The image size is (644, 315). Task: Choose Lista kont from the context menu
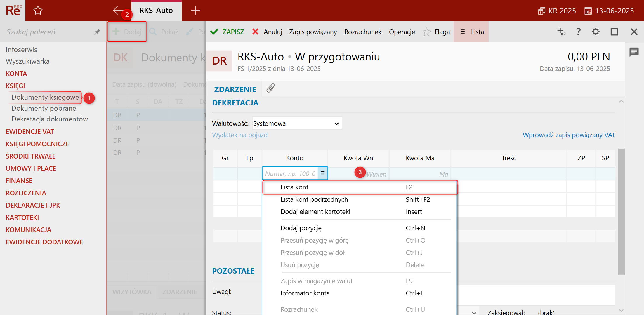pyautogui.click(x=360, y=187)
